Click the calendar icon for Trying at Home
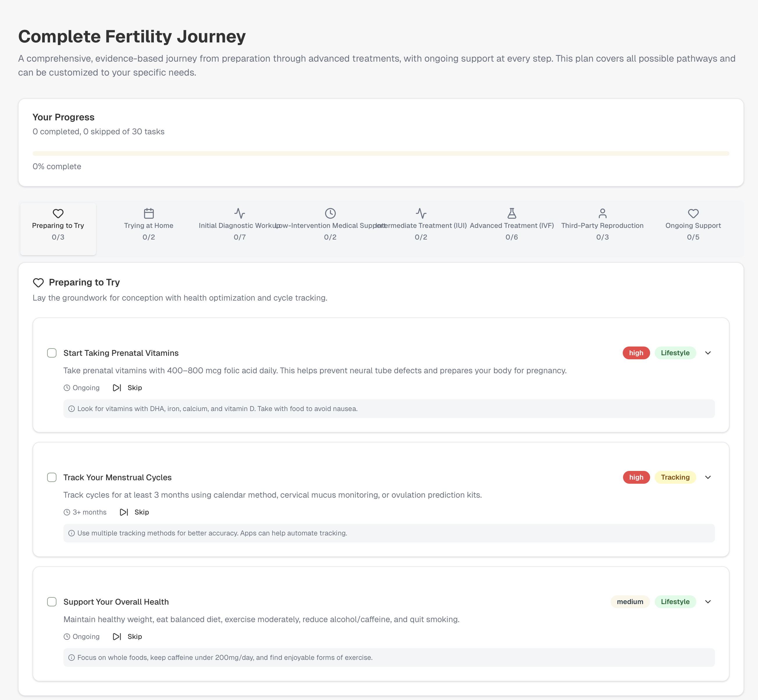758x700 pixels. tap(149, 213)
